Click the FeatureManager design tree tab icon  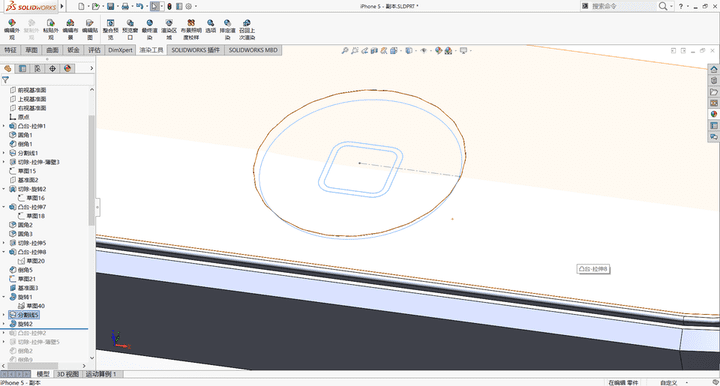click(8, 68)
